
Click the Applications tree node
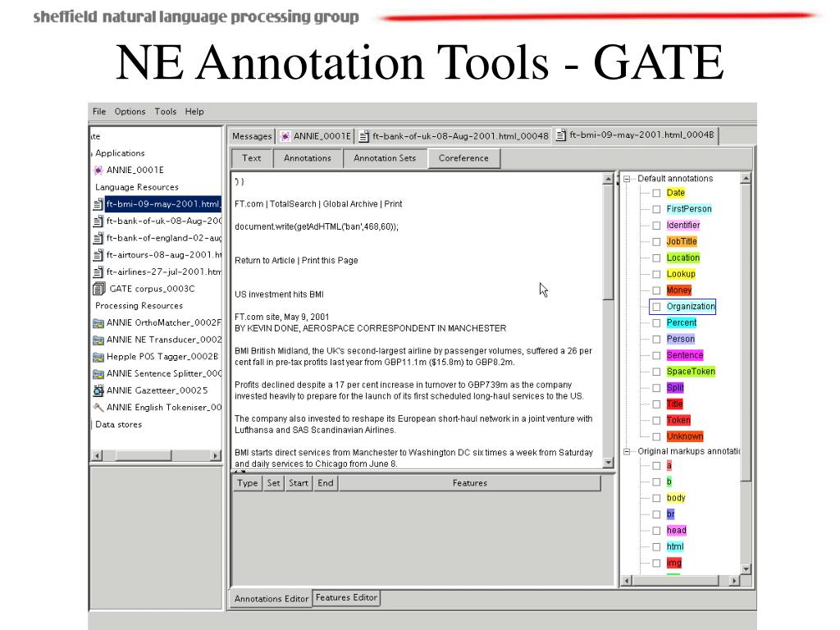(x=120, y=153)
